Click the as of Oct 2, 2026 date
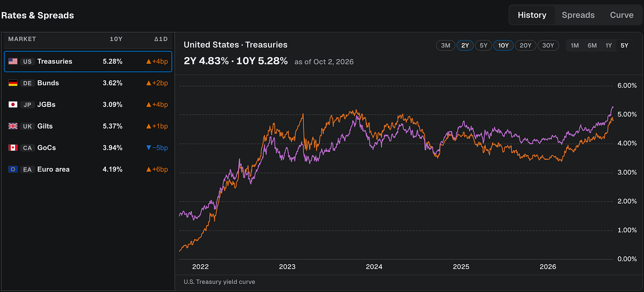The image size is (644, 292). [x=324, y=62]
